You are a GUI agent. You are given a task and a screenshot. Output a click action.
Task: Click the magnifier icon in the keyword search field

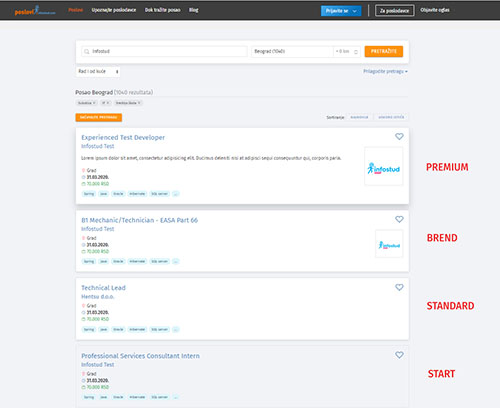87,52
